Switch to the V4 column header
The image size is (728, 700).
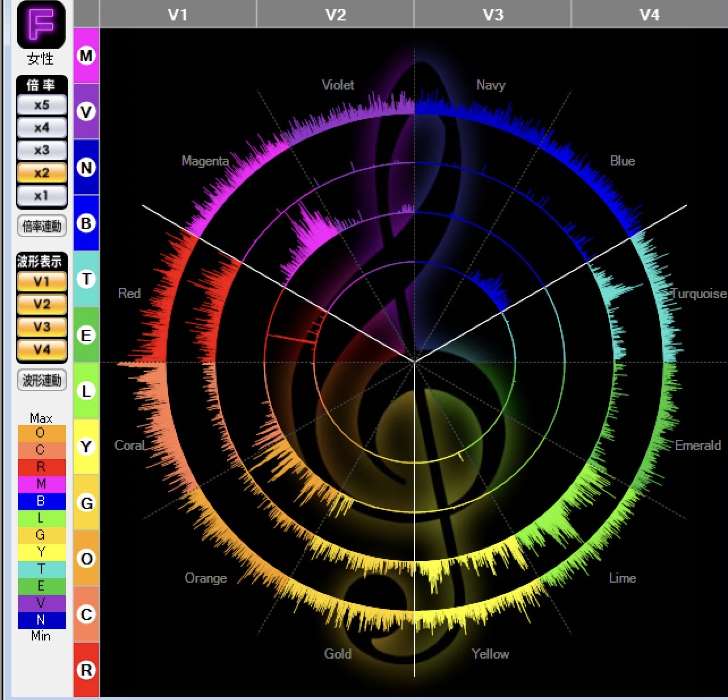click(649, 14)
